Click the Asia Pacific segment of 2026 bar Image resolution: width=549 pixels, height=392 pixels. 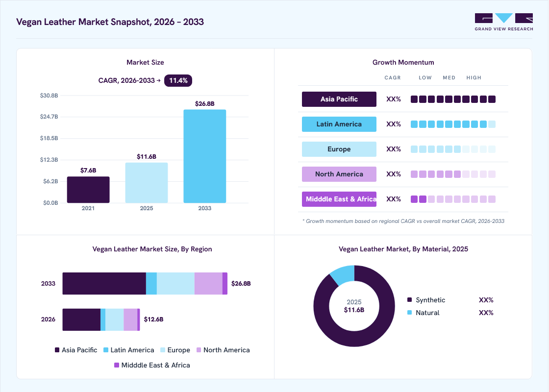[81, 319]
